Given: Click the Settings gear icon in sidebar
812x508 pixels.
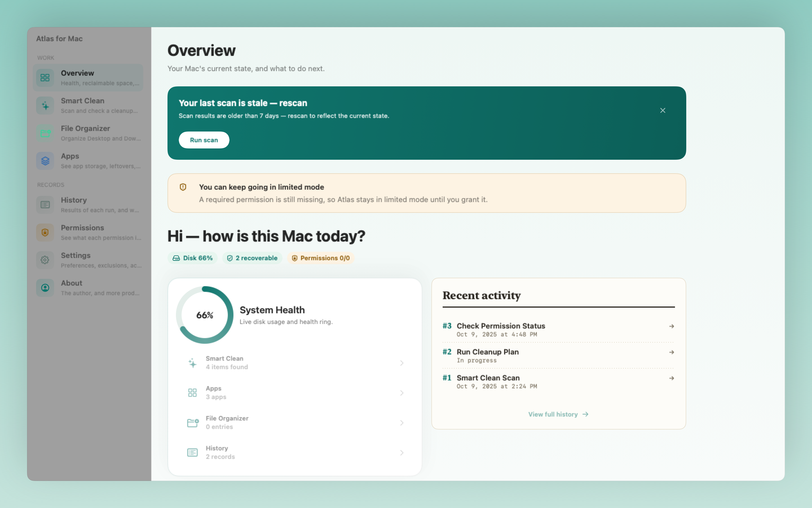Looking at the screenshot, I should (x=45, y=260).
